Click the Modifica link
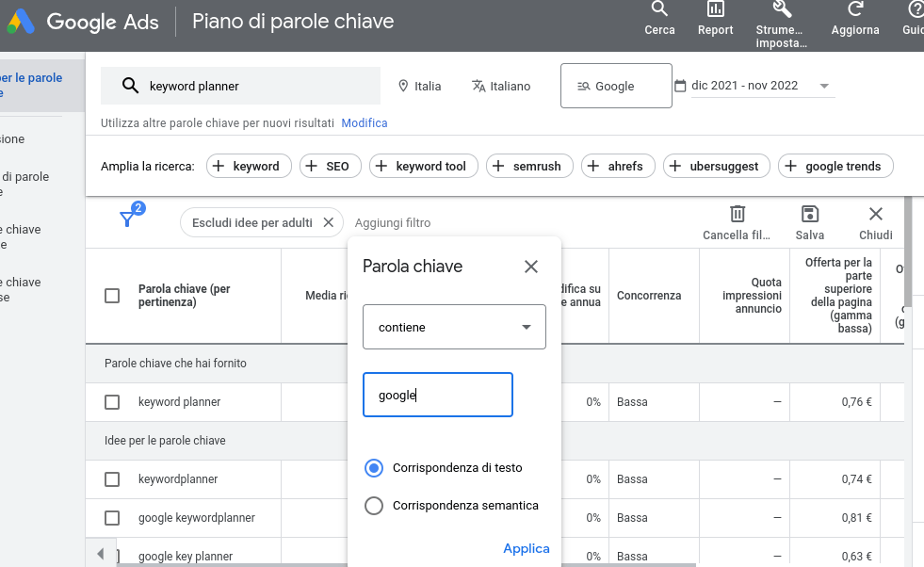The width and height of the screenshot is (924, 567). click(x=365, y=123)
